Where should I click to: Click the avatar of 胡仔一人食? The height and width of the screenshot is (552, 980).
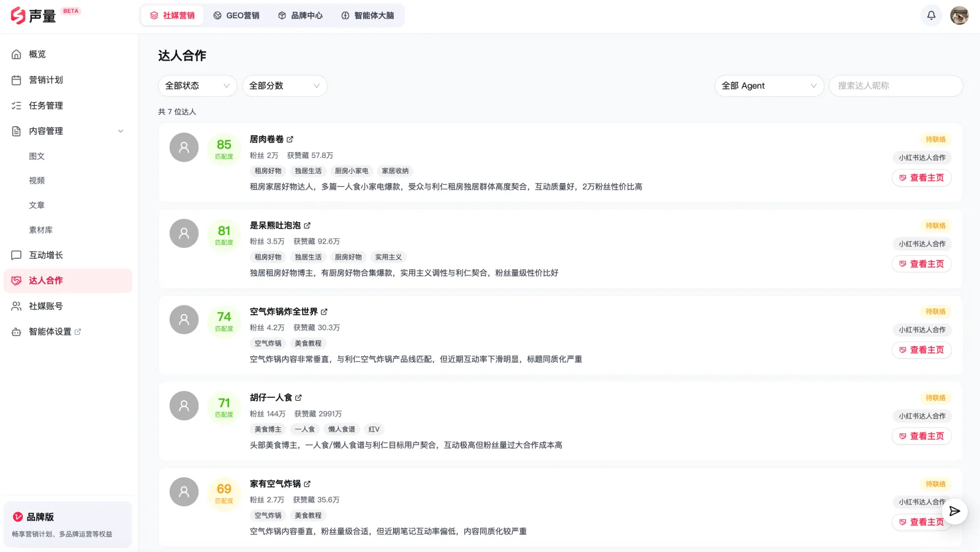click(x=184, y=406)
